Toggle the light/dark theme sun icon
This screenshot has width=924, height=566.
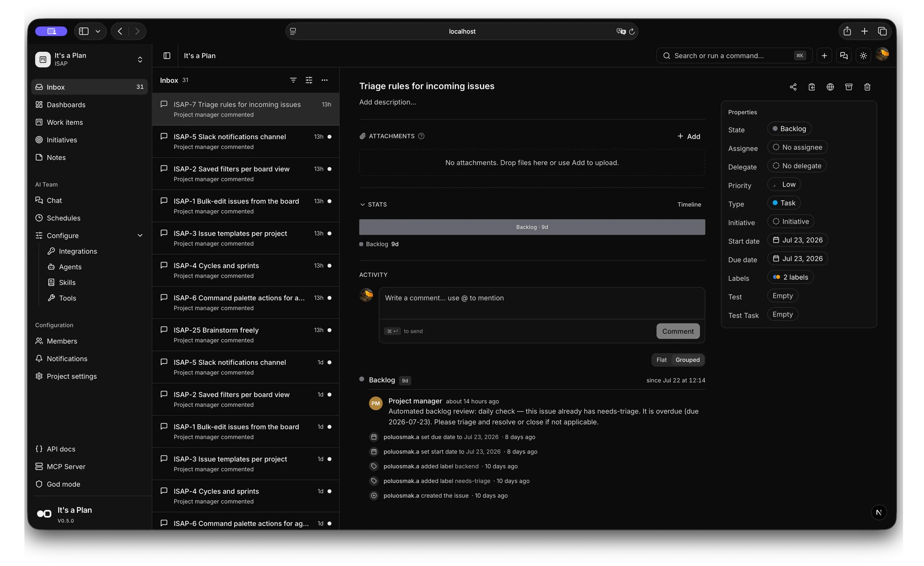863,55
